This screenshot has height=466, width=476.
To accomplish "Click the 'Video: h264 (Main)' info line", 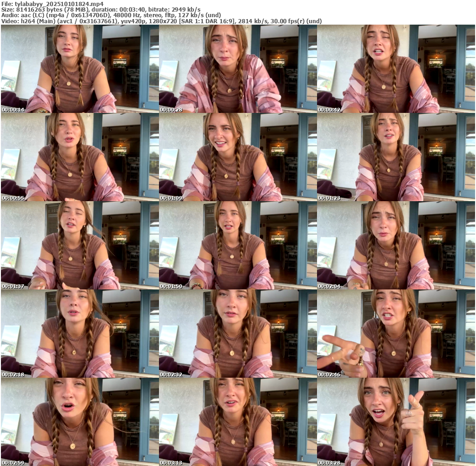I will 161,21.
